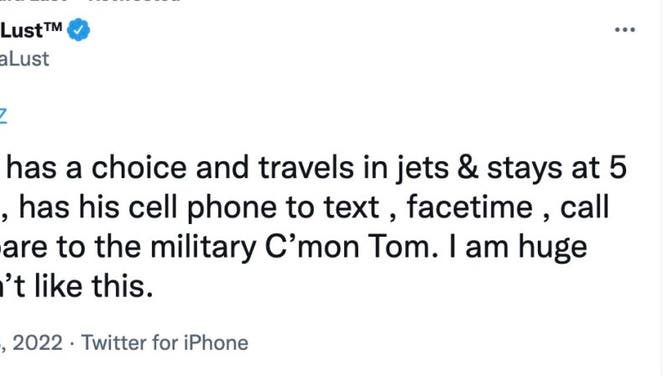Image resolution: width=668 pixels, height=376 pixels.
Task: Click the phrase C'mon Tom
Action: (x=351, y=247)
